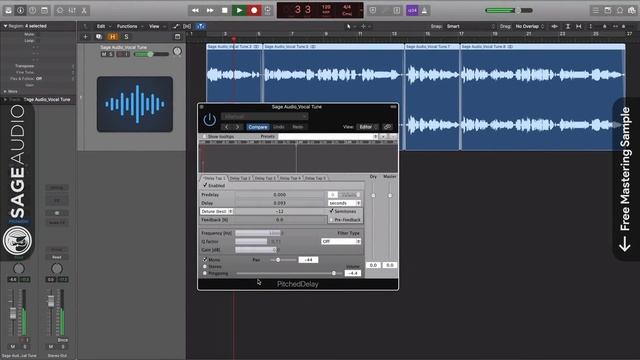640x360 pixels.
Task: Open the Manual preset dropdown
Action: (264, 116)
